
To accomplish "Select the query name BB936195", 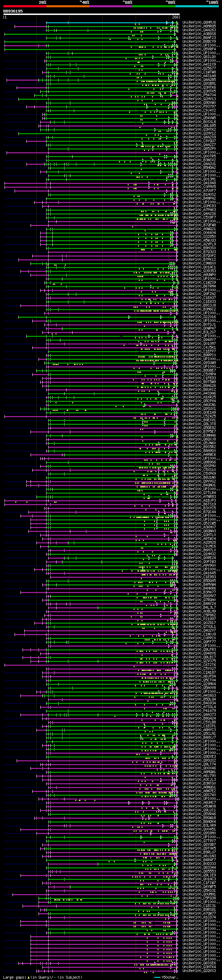I will click(13, 11).
